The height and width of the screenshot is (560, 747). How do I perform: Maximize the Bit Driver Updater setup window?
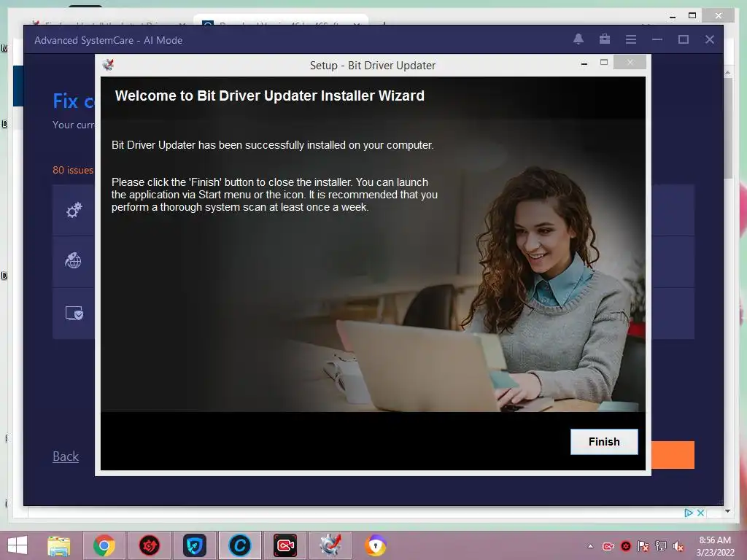tap(604, 63)
